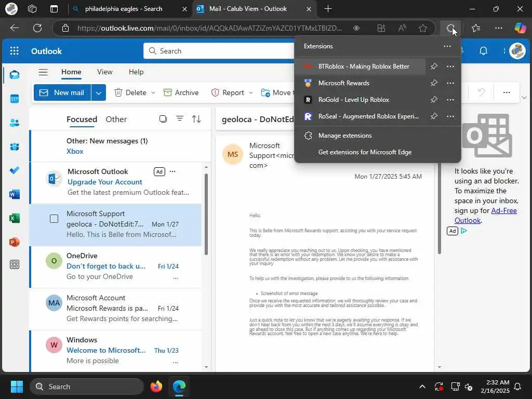Show hidden icons in system tray
Screen dimensions: 532x399
click(x=422, y=387)
